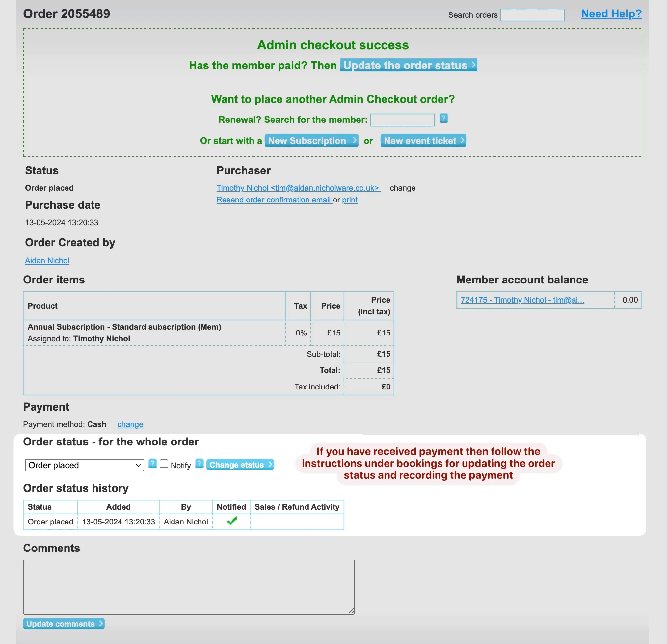Click the member account balance search input field
This screenshot has width=667, height=644.
535,300
